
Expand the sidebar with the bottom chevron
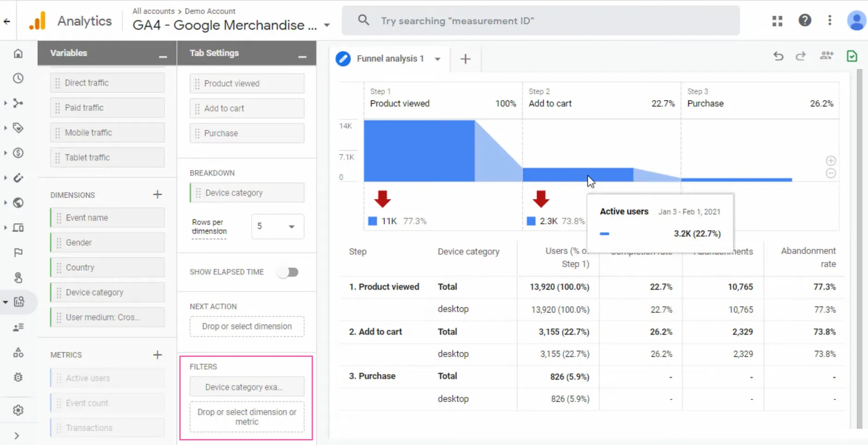(17, 436)
